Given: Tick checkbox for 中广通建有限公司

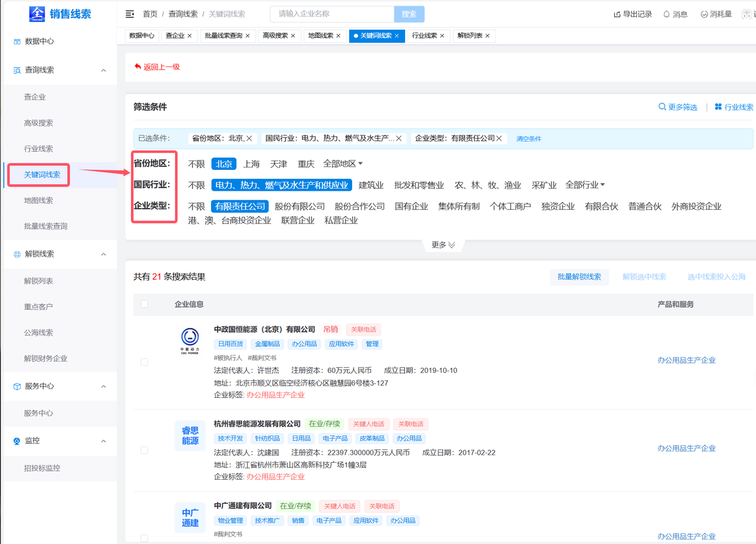Looking at the screenshot, I should 144,538.
